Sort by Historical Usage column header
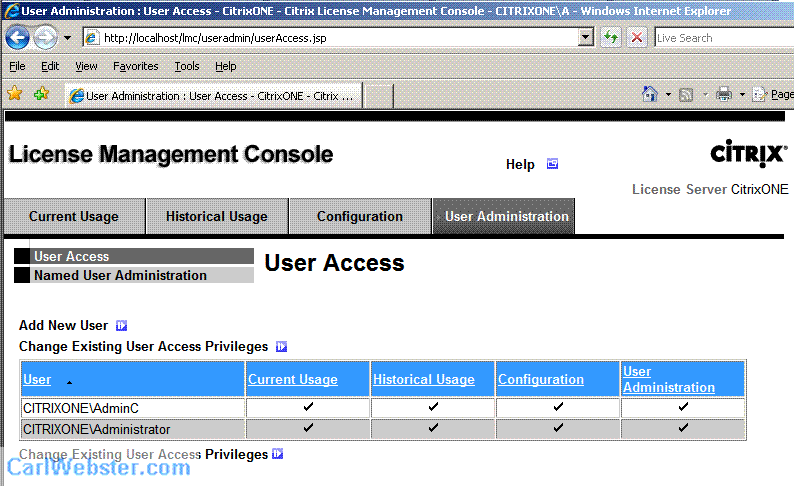 tap(424, 380)
